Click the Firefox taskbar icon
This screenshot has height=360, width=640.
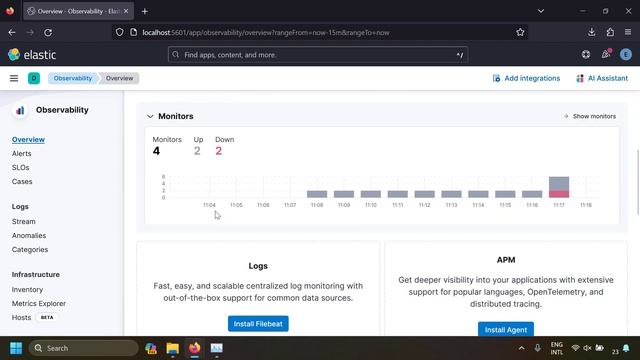point(195,348)
